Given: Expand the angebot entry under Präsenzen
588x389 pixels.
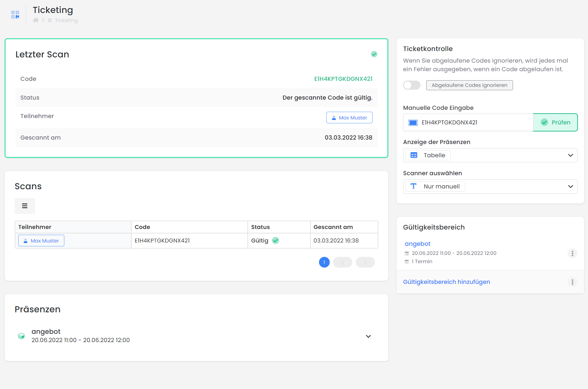Looking at the screenshot, I should [368, 336].
